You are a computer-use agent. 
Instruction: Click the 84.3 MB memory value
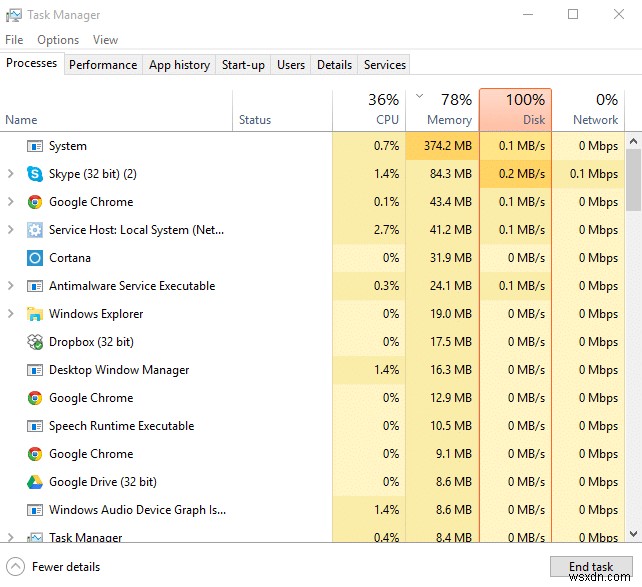pyautogui.click(x=451, y=174)
